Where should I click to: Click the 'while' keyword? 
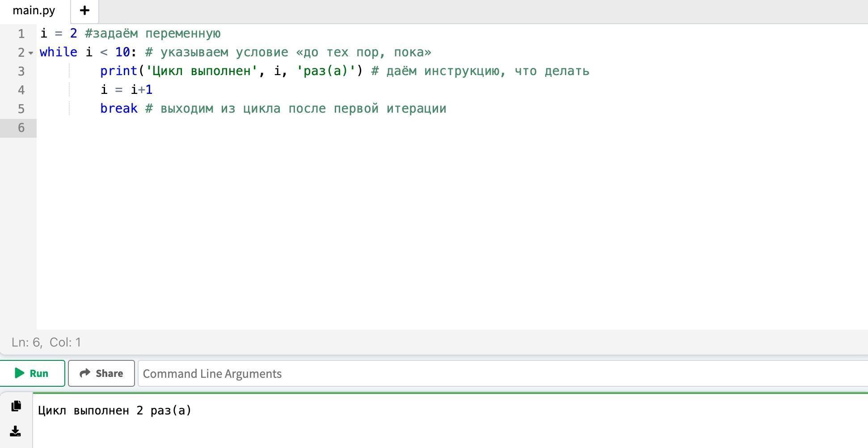59,52
